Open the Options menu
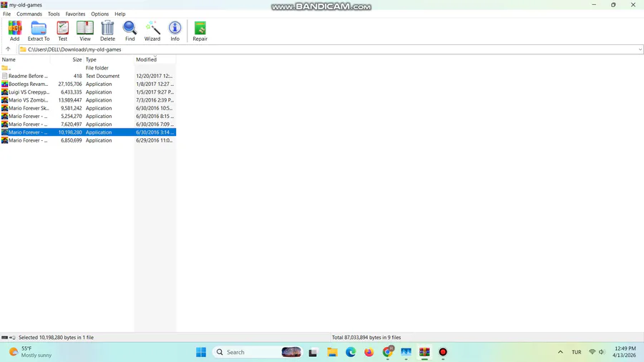Image resolution: width=644 pixels, height=362 pixels. pos(99,14)
